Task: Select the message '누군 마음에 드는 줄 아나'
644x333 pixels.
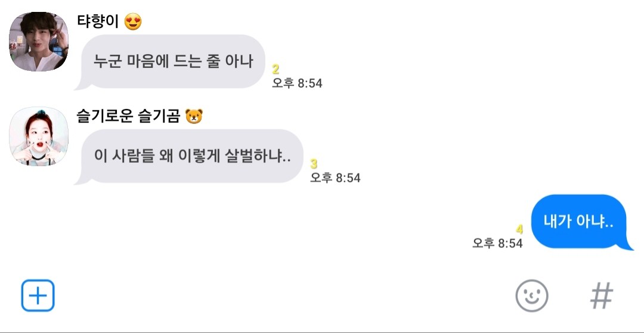Action: 174,61
